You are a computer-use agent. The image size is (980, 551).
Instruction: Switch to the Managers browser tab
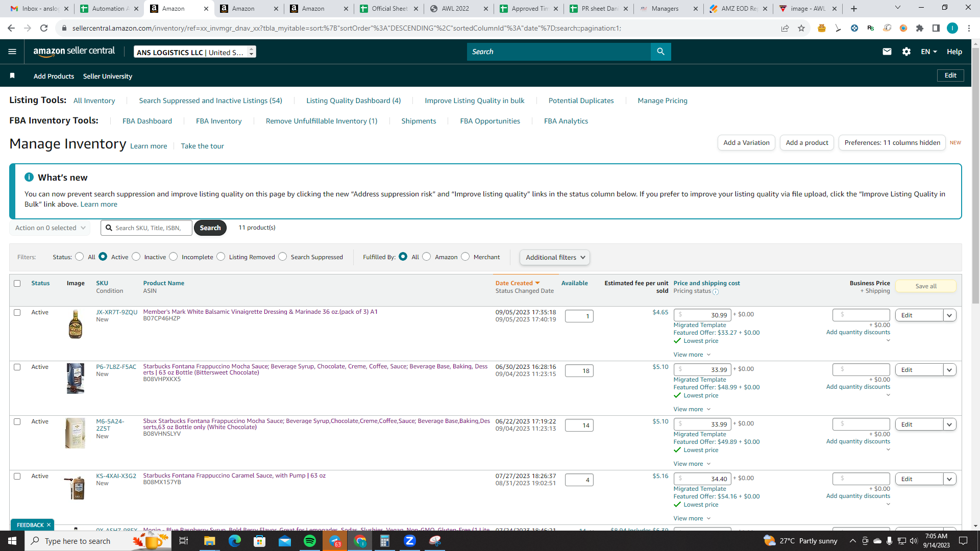(669, 9)
